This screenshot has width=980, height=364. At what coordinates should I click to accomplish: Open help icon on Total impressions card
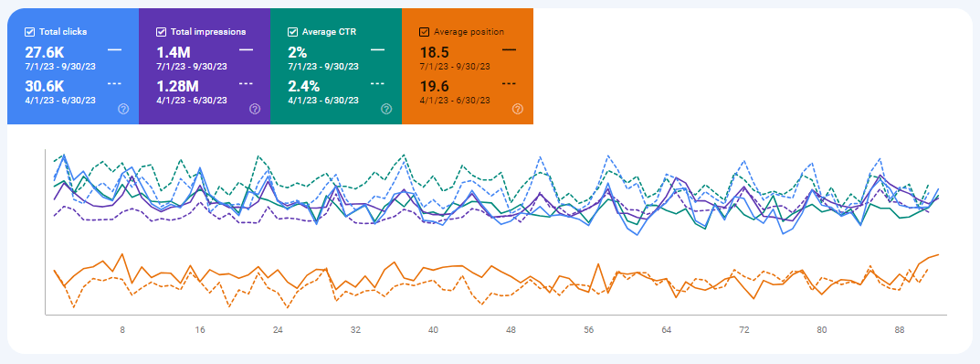pyautogui.click(x=255, y=109)
